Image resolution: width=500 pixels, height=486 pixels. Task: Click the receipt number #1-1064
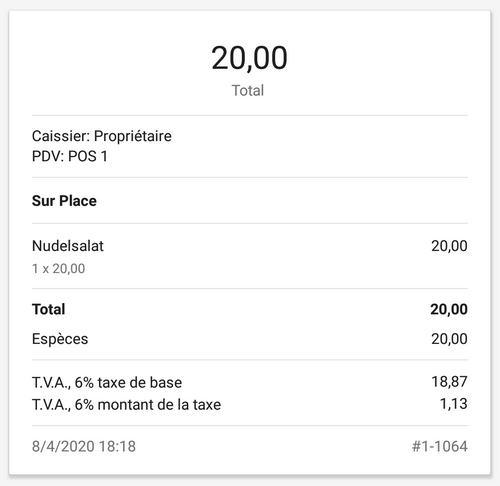(x=440, y=447)
